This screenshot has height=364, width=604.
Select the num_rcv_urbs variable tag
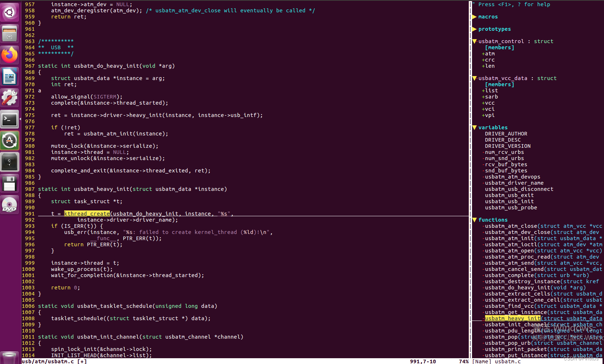tap(504, 152)
